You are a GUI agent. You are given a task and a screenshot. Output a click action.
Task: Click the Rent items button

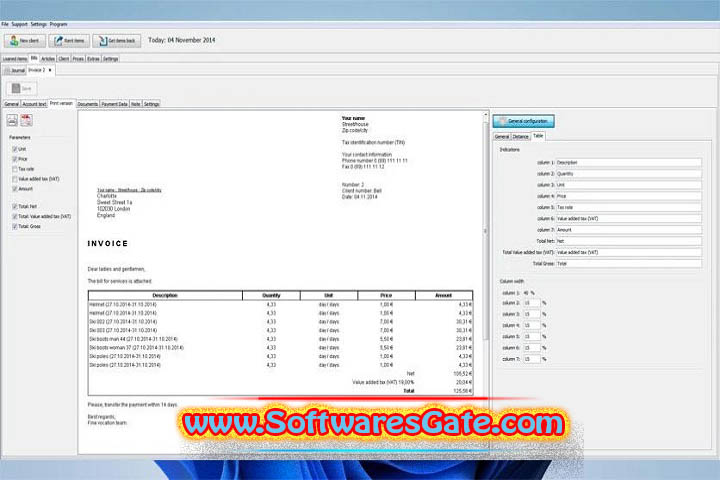69,41
